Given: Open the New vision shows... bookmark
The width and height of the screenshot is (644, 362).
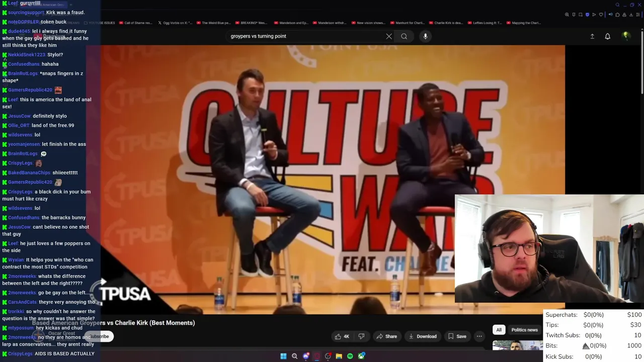Looking at the screenshot, I should pos(368,23).
